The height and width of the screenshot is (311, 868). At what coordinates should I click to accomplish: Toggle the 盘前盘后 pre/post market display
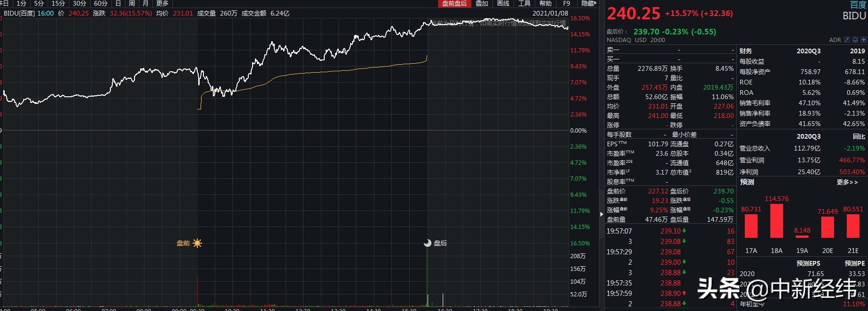click(454, 3)
